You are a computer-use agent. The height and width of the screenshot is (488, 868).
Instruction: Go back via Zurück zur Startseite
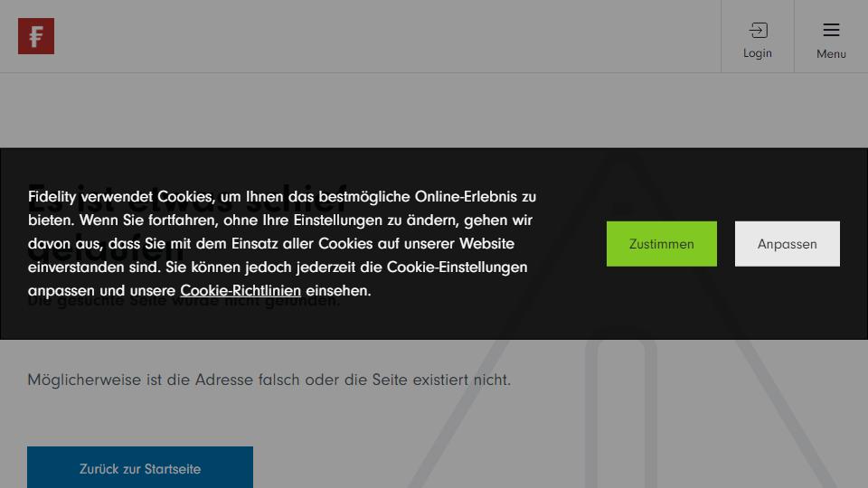[x=140, y=468]
